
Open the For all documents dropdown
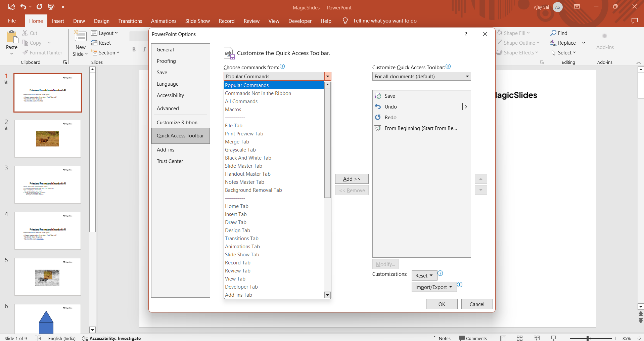click(x=421, y=77)
